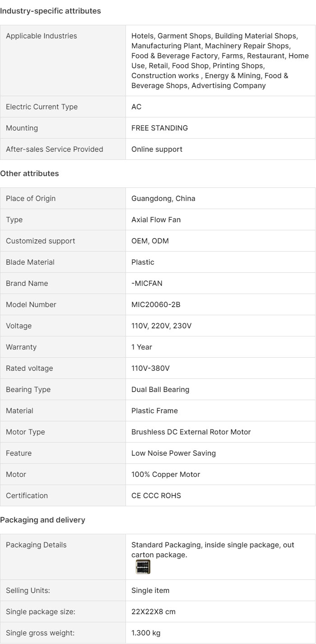Select the model number MIC20060-2B
Screen dimensions: 316x644
pyautogui.click(x=156, y=305)
